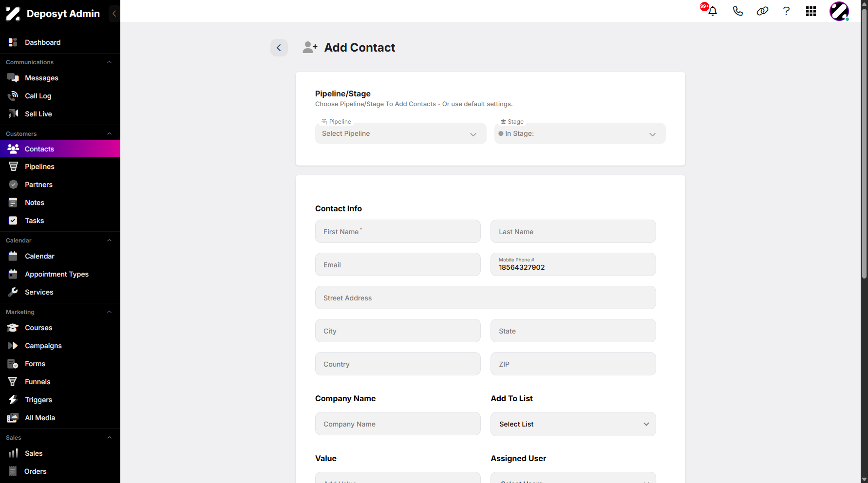The width and height of the screenshot is (868, 483).
Task: Open the Select Pipeline dropdown
Action: pos(400,133)
